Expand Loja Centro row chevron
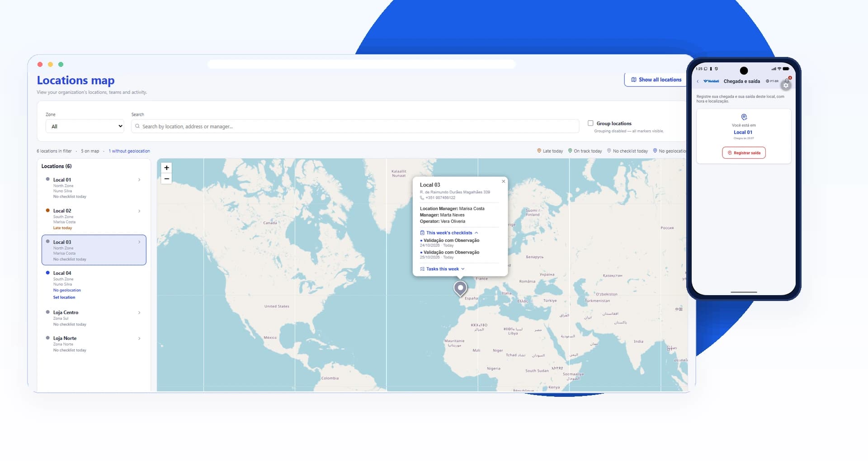Viewport: 868px width, 461px height. [x=139, y=313]
